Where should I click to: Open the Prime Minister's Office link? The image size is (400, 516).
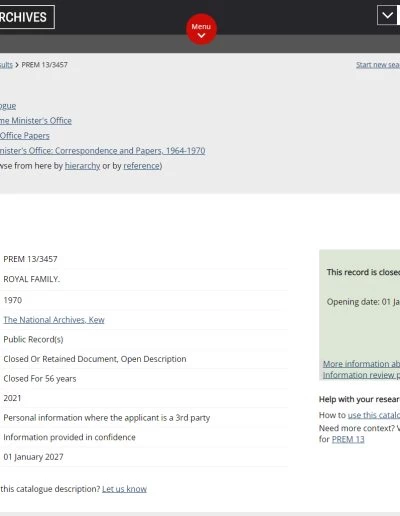(x=36, y=121)
